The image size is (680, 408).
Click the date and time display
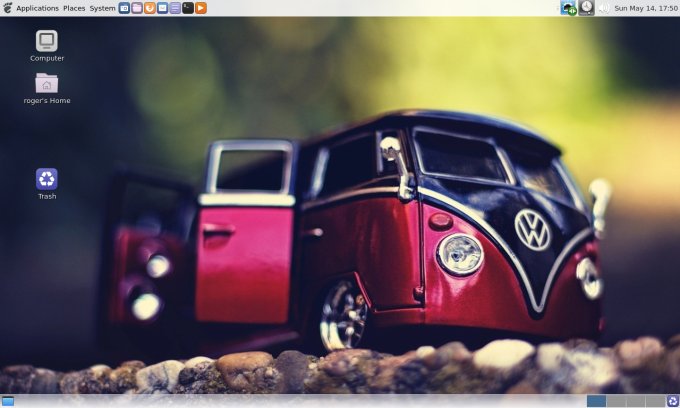(646, 8)
